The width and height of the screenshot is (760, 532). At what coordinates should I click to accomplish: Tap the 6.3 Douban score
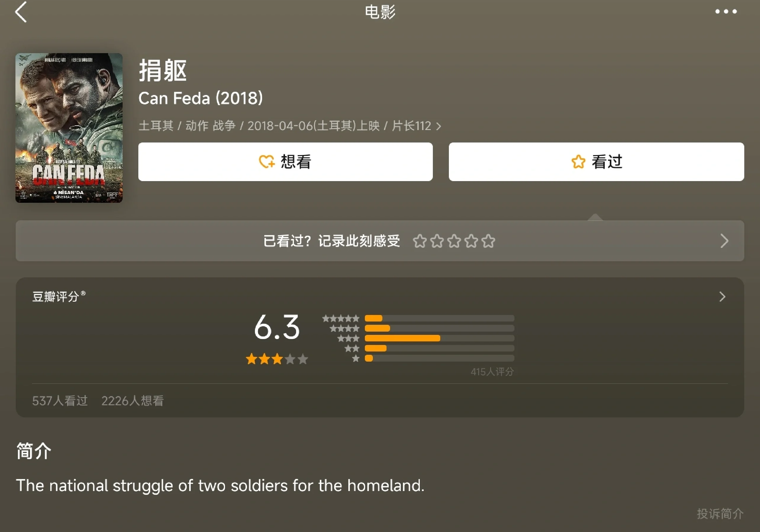pos(277,327)
